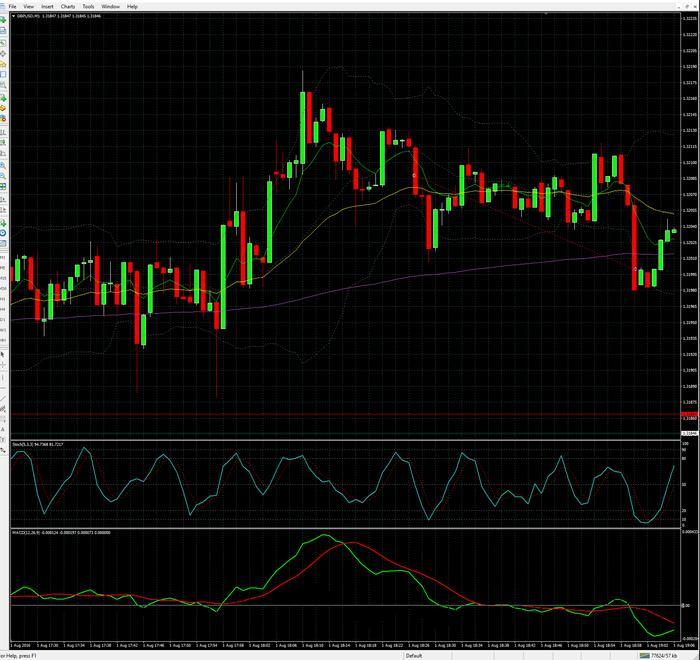Click the '1 Aug 18:22' time label
Viewport: 700px width, 660px height.
pyautogui.click(x=393, y=645)
